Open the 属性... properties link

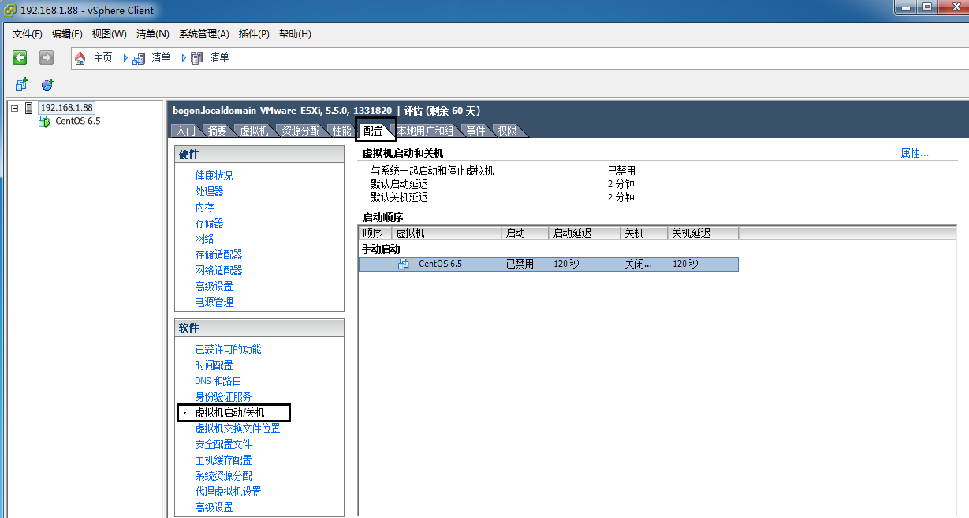[x=915, y=153]
